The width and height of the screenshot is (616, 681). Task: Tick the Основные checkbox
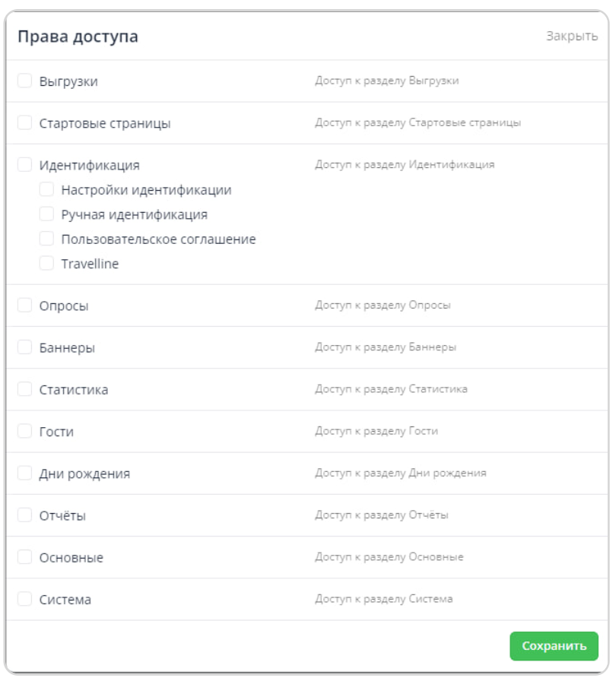tap(24, 557)
